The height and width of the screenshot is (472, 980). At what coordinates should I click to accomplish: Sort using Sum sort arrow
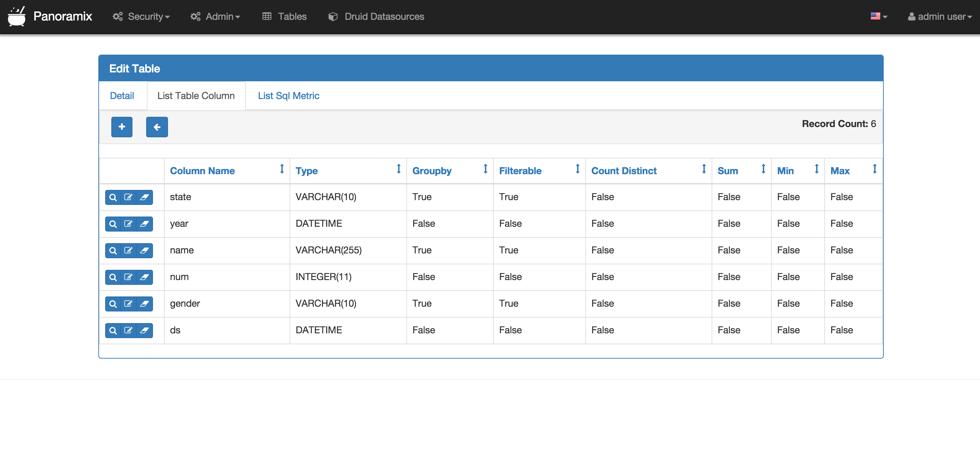[x=763, y=169]
